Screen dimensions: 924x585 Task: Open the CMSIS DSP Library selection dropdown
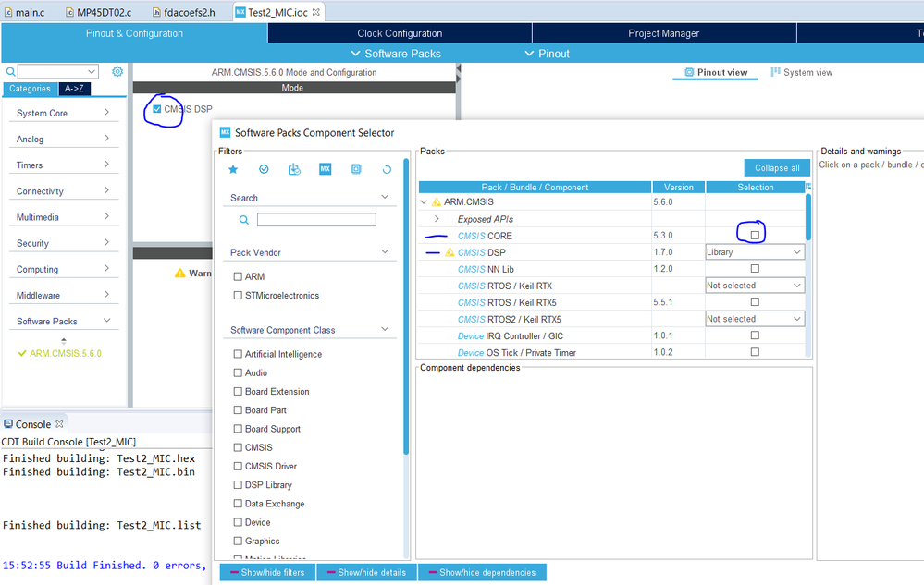[x=755, y=252]
